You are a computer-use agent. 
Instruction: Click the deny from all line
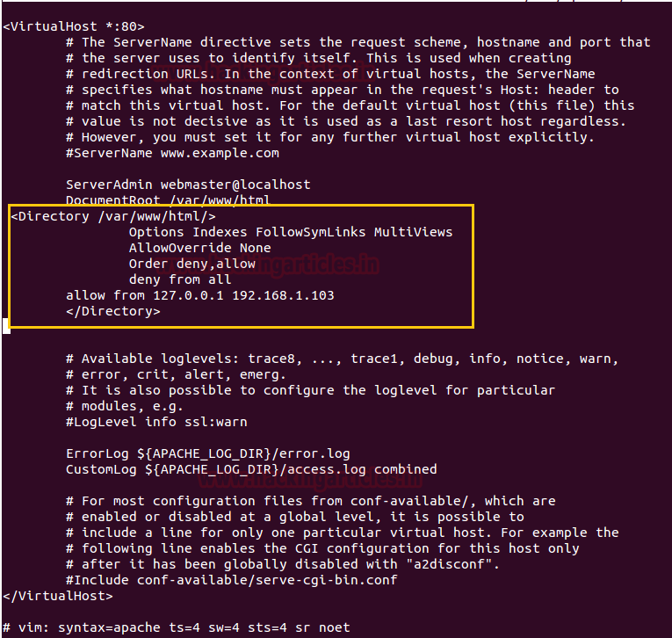click(180, 279)
